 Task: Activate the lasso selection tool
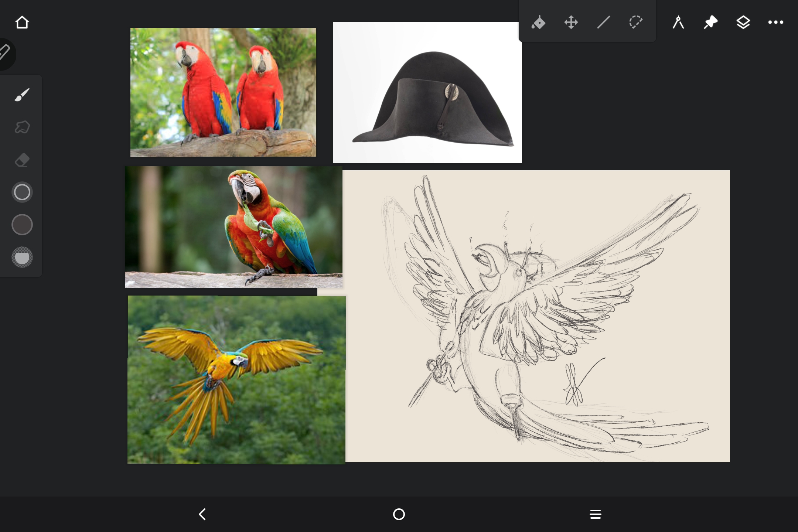(636, 23)
